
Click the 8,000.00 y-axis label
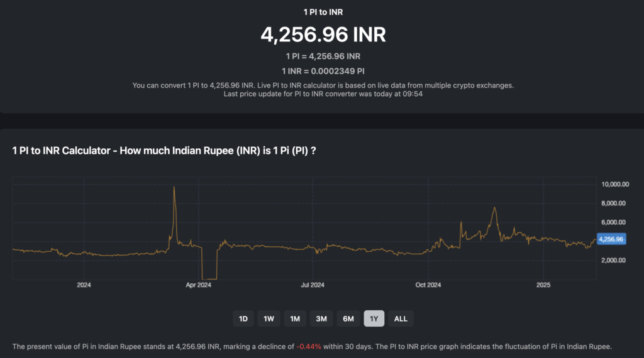tap(613, 203)
